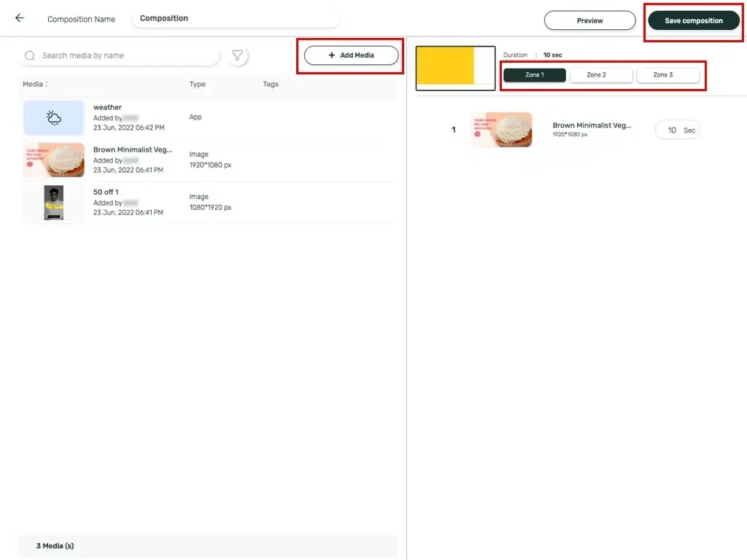Sort media using the Media column sort icon
Screen dimensions: 747x560
(46, 84)
